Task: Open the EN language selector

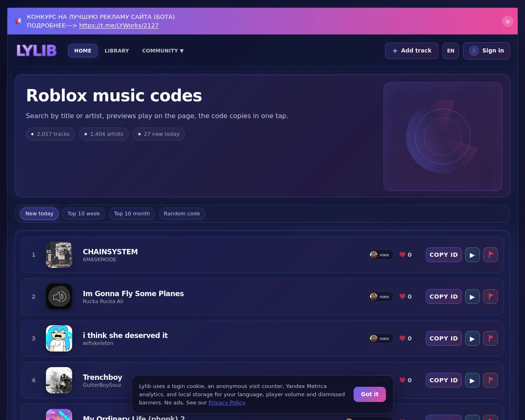Action: pos(451,51)
